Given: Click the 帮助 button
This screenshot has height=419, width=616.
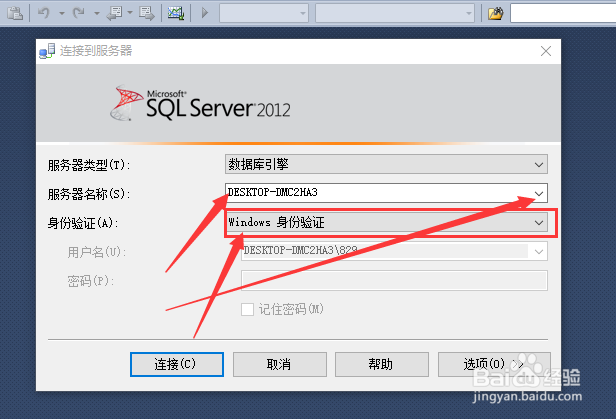Looking at the screenshot, I should (381, 364).
